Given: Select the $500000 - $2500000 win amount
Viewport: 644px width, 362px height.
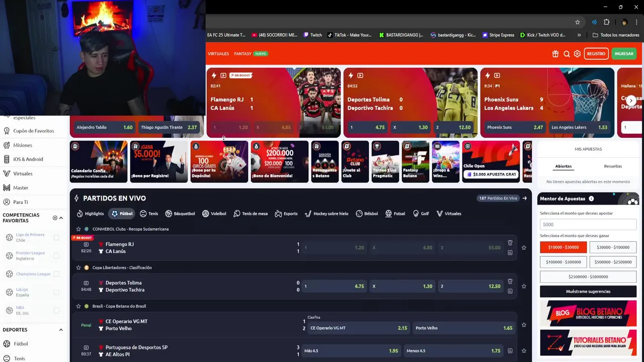Looking at the screenshot, I should point(613,262).
